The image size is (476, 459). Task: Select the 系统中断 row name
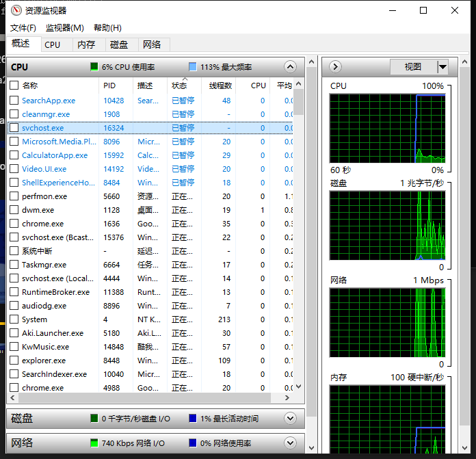37,251
